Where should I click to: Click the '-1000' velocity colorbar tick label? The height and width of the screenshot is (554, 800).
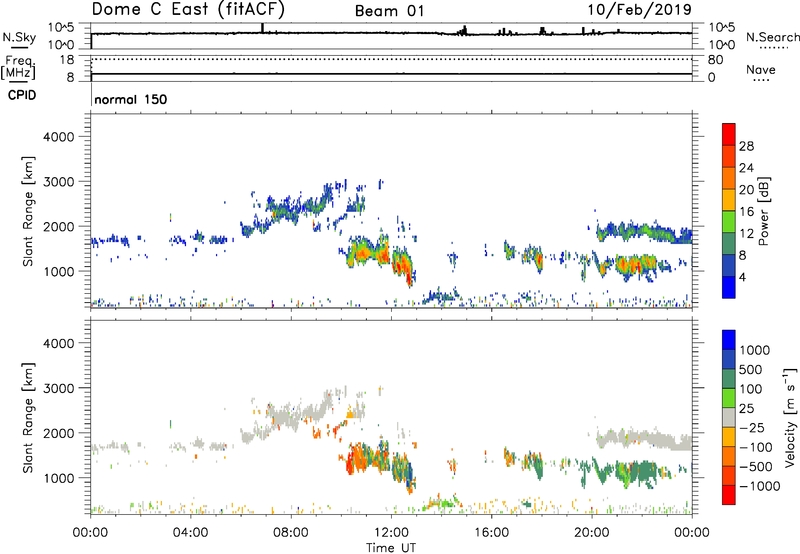pos(759,486)
